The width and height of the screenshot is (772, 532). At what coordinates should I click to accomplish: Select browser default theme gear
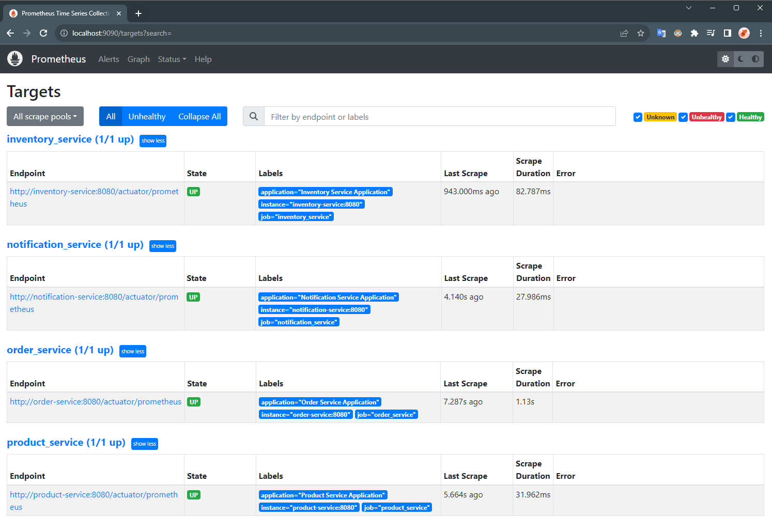point(725,59)
